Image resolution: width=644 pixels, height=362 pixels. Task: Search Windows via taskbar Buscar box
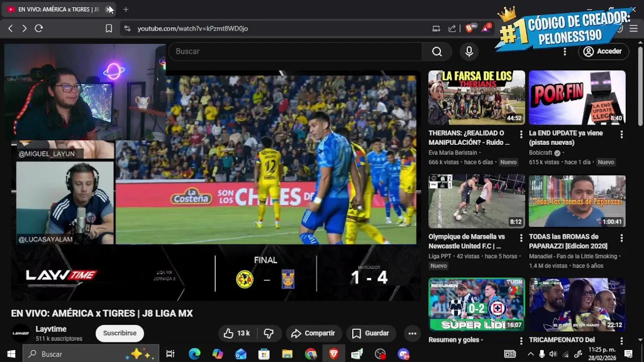(91, 354)
